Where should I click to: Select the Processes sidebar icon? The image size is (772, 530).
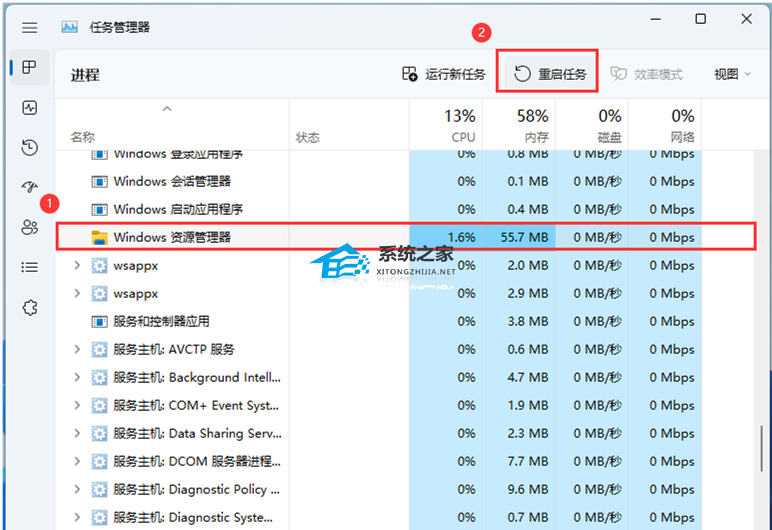pos(30,67)
